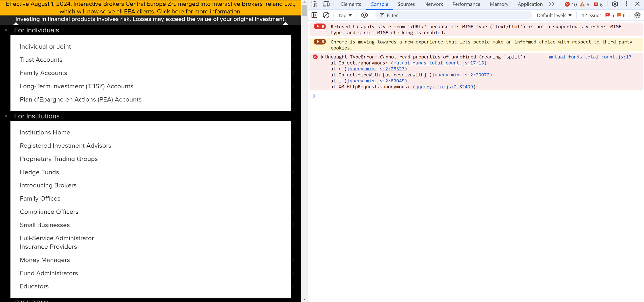Follow the Click here link in the yellow banner
The width and height of the screenshot is (644, 302).
(x=170, y=12)
